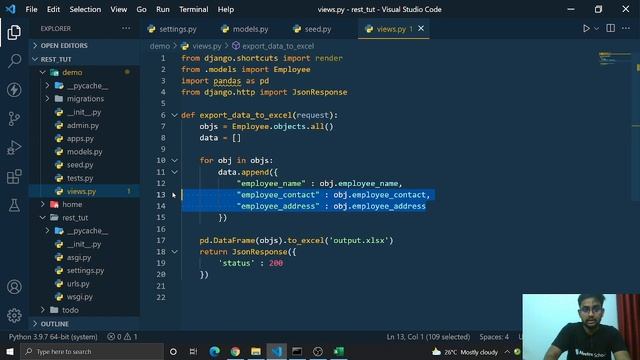Image resolution: width=640 pixels, height=360 pixels.
Task: Fold the export_data_to_excel function at line 6
Action: (x=174, y=115)
